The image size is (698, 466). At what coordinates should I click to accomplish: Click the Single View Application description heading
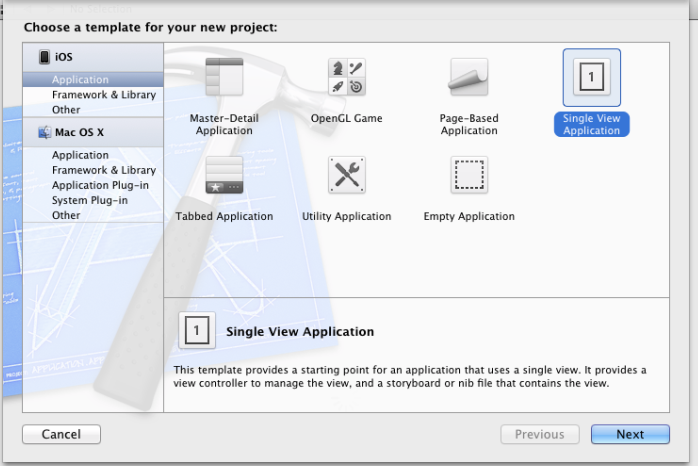pos(300,332)
